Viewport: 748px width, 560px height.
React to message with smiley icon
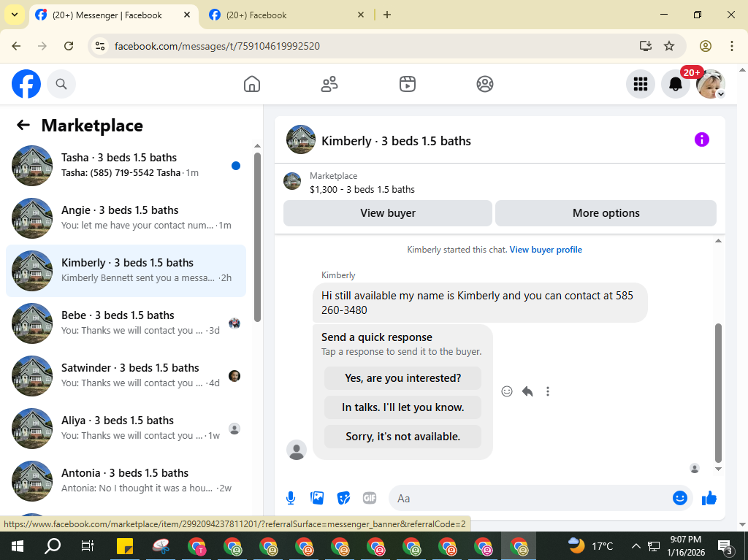[x=507, y=391]
